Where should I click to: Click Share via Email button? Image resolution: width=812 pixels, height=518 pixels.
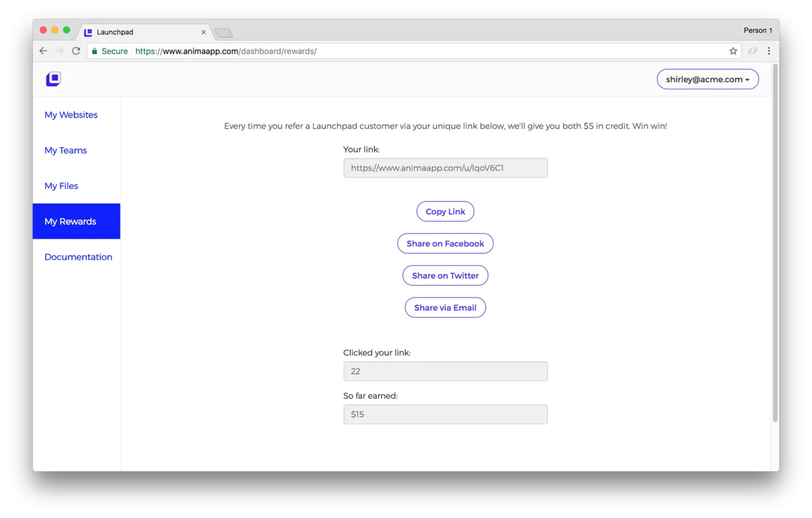click(x=445, y=308)
